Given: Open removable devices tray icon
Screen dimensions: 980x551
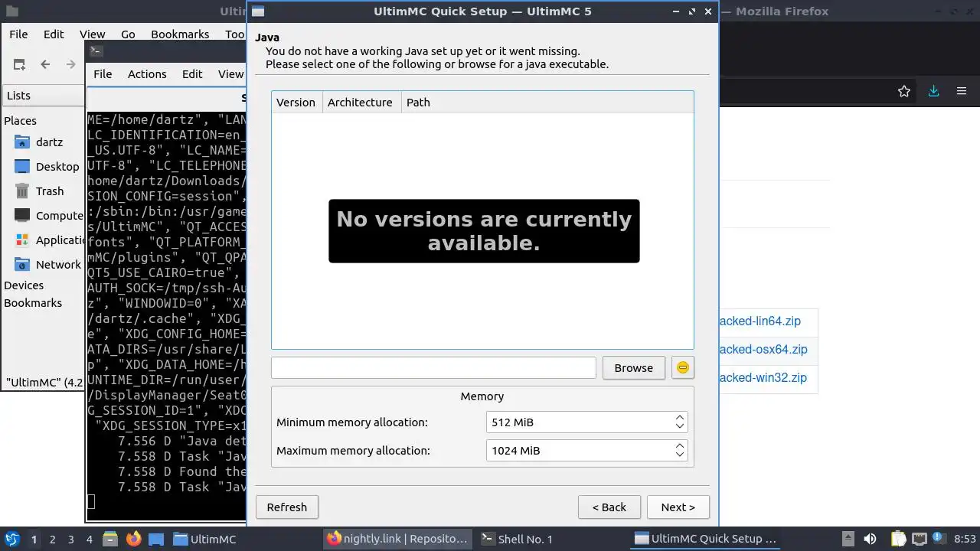Looking at the screenshot, I should coord(848,540).
